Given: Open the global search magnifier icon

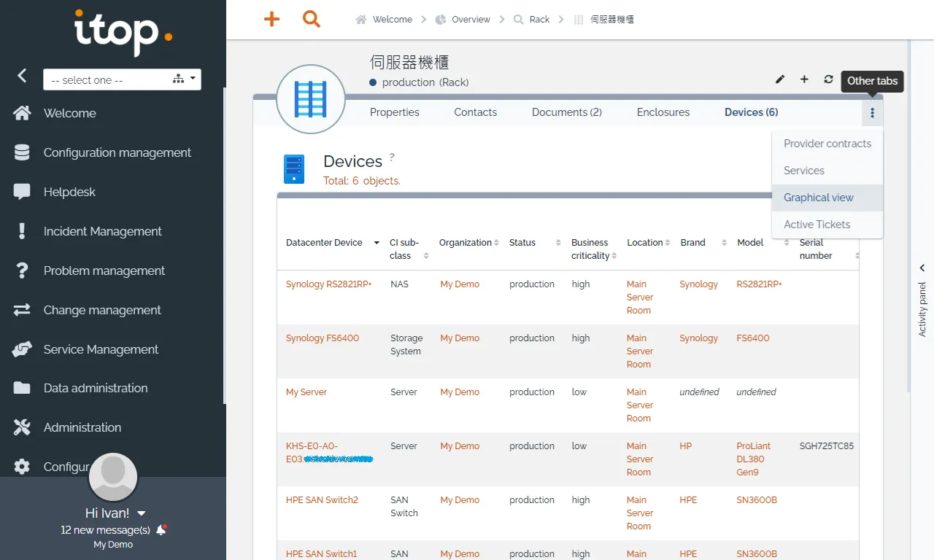Looking at the screenshot, I should (312, 19).
